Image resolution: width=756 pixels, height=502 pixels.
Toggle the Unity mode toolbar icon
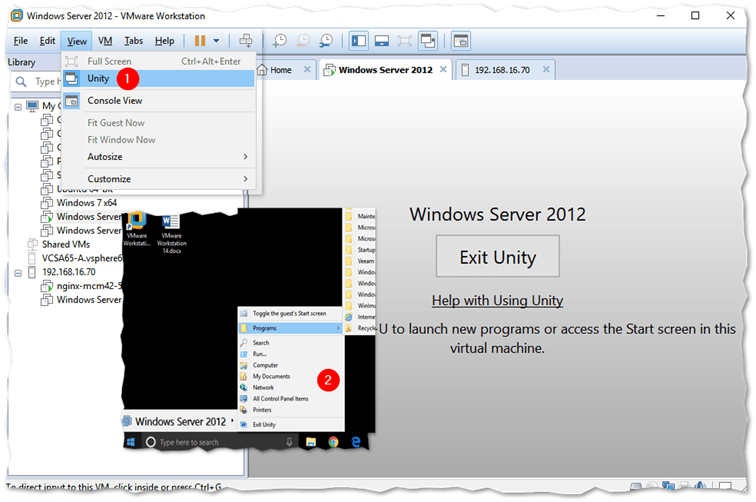pyautogui.click(x=428, y=41)
